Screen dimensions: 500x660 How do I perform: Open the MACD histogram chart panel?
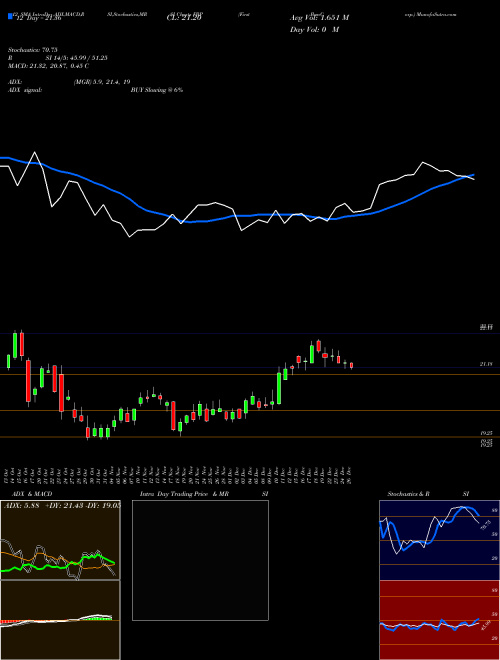pyautogui.click(x=60, y=620)
